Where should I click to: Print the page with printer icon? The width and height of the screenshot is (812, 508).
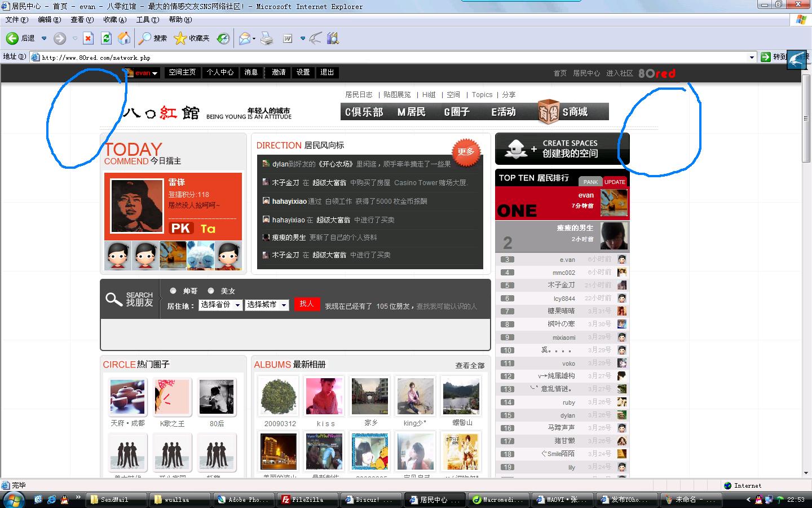(x=267, y=38)
